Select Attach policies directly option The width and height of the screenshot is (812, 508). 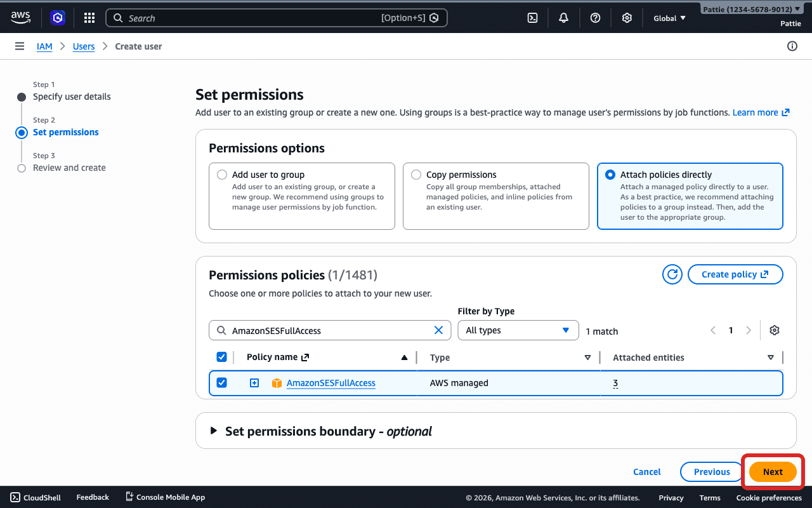[x=610, y=175]
